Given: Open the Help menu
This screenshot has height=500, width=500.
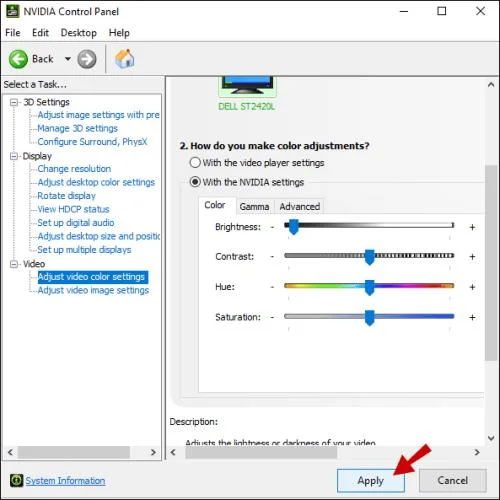Looking at the screenshot, I should pos(119,33).
